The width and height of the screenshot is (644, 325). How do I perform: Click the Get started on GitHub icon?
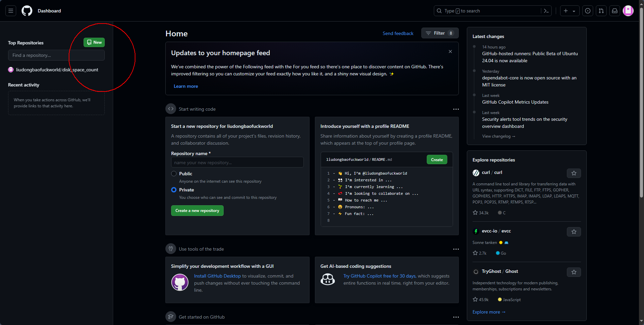point(171,317)
